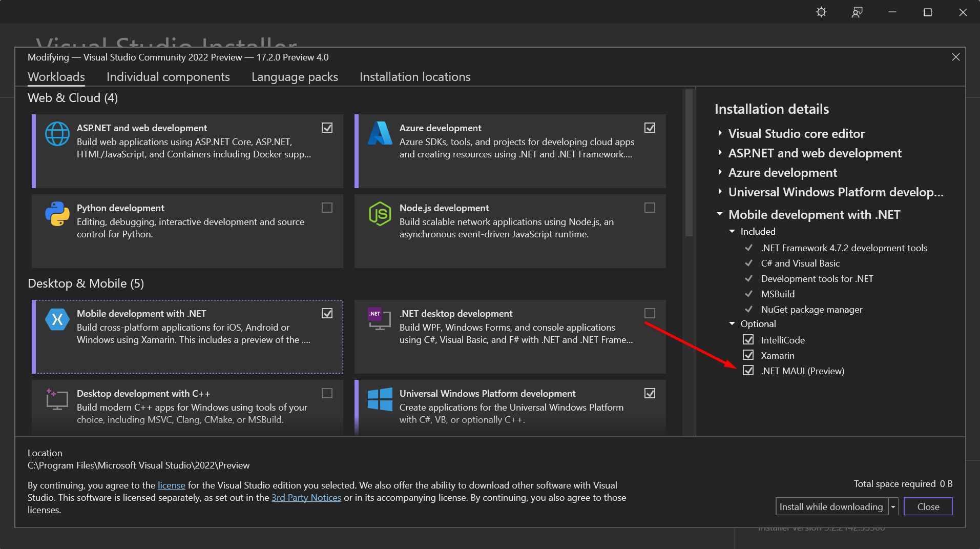Click the Desktop development with C++ icon
980x549 pixels.
click(56, 399)
